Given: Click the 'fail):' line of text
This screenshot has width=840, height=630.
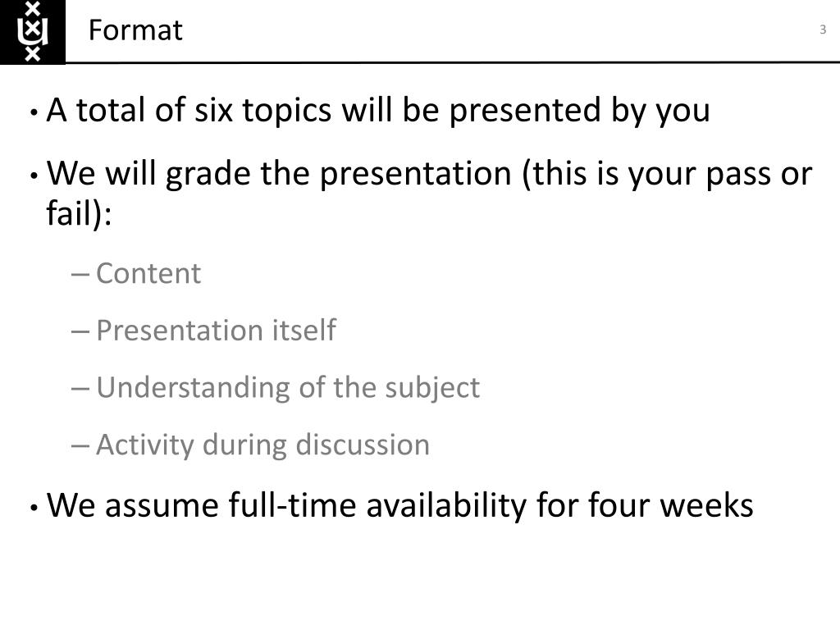Looking at the screenshot, I should point(79,214).
